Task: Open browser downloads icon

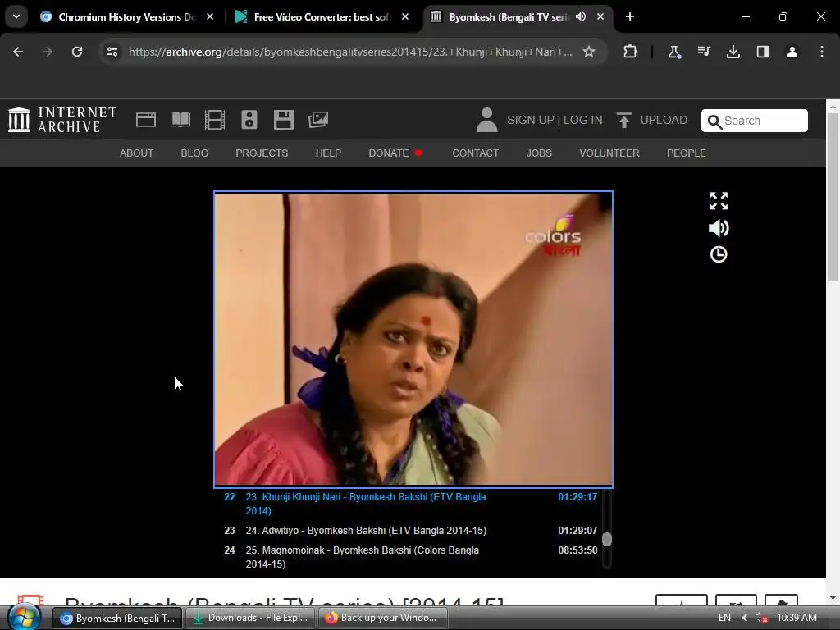Action: pos(733,52)
